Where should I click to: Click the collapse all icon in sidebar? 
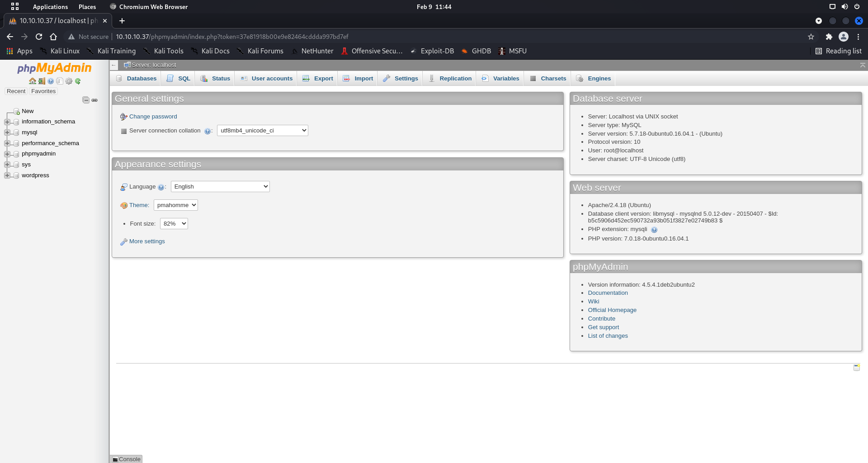(86, 100)
